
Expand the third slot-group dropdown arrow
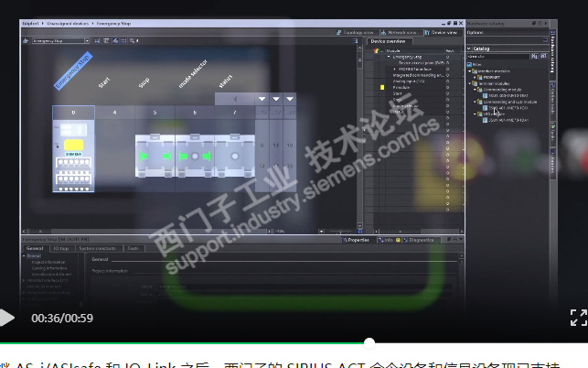tap(290, 99)
